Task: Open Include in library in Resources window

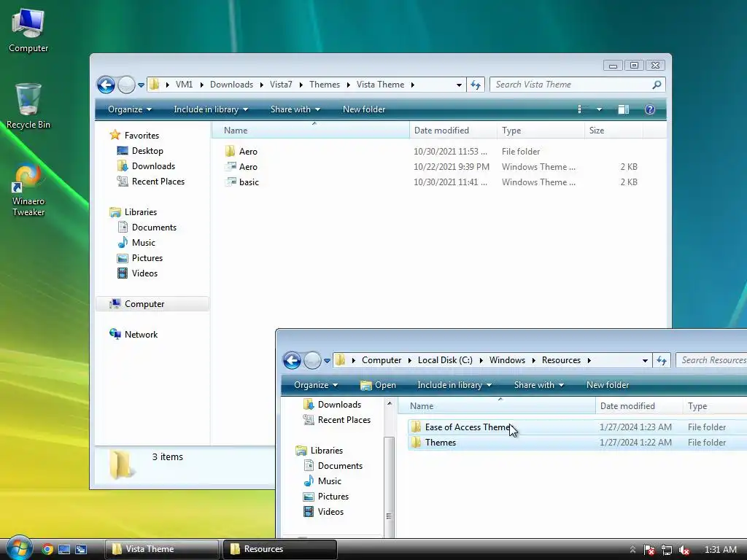Action: point(454,385)
